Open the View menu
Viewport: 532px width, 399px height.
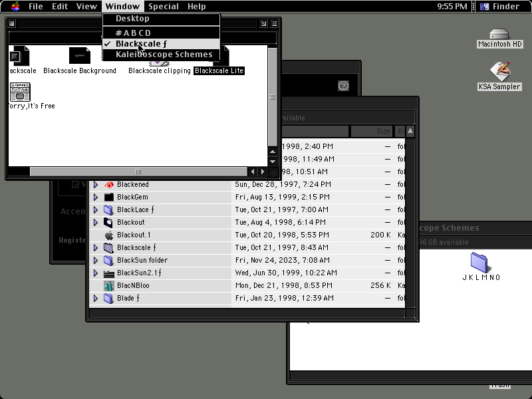pyautogui.click(x=86, y=6)
